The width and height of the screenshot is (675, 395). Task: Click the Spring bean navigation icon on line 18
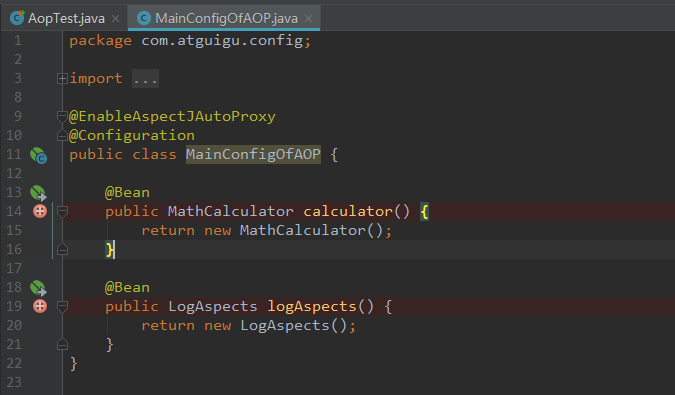[38, 288]
